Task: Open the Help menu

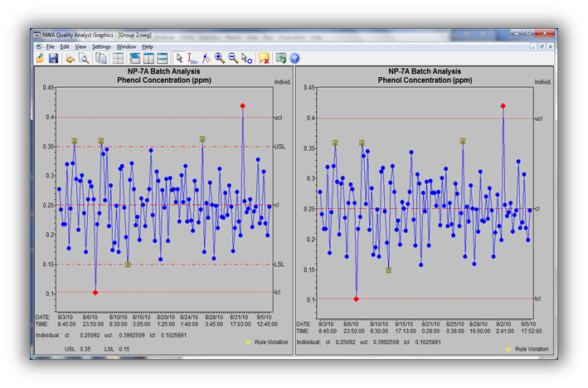Action: click(x=148, y=46)
